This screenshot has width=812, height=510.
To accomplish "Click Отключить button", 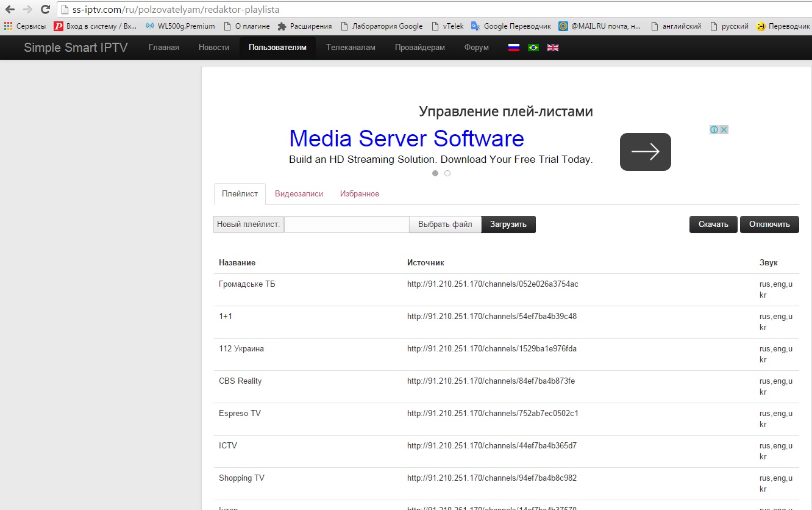I will click(769, 224).
